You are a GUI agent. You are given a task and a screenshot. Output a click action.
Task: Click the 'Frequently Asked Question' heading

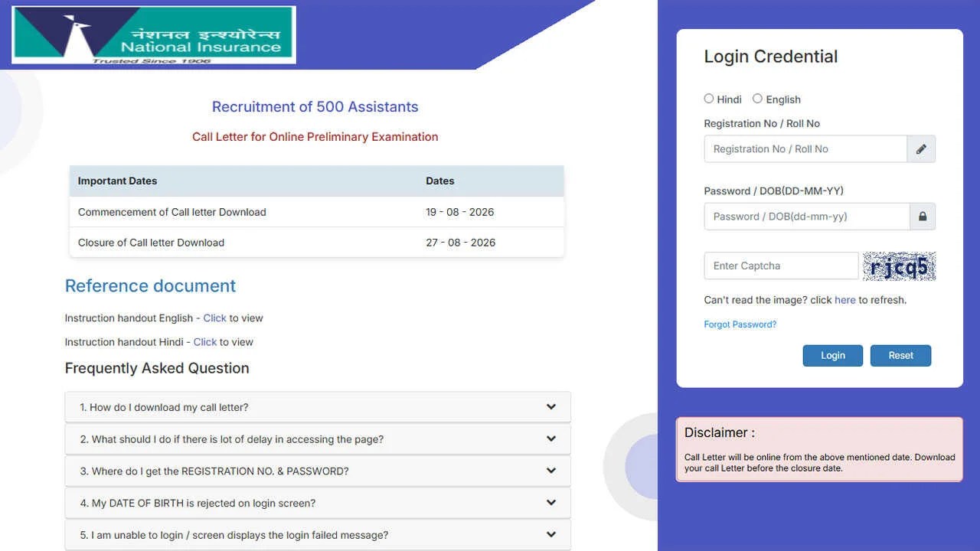pos(157,368)
